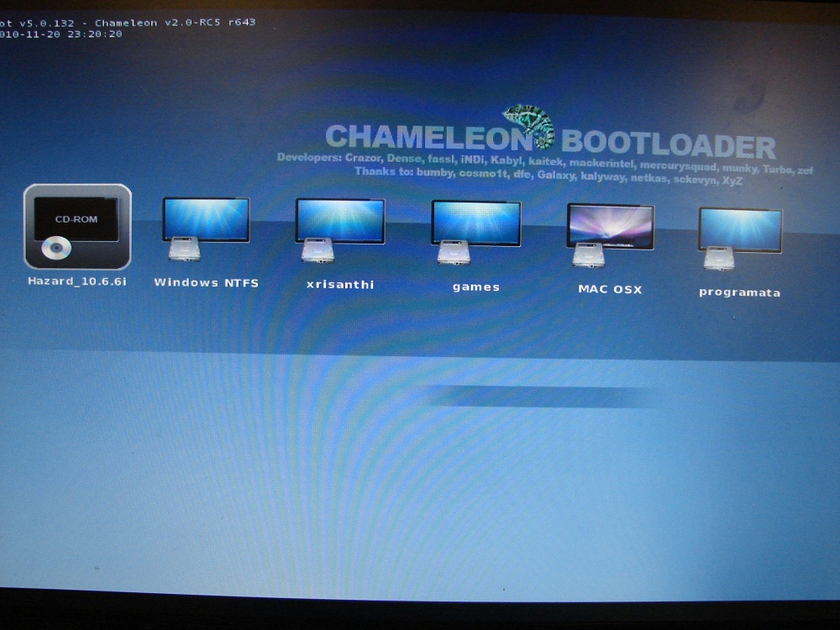Boot the MAC OSX volume icon

point(610,236)
